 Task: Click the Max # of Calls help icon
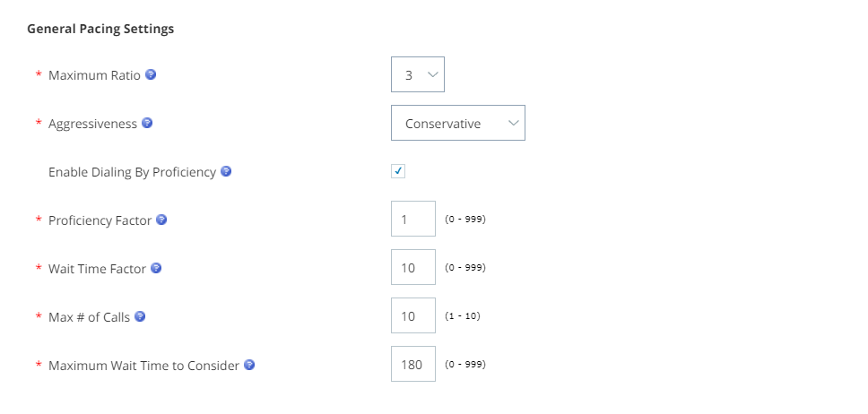(140, 316)
